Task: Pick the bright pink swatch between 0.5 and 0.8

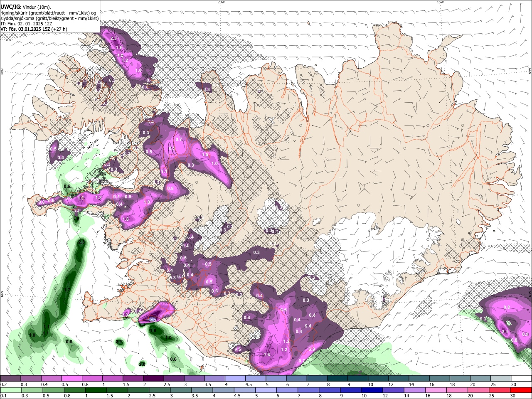Action: [x=72, y=378]
